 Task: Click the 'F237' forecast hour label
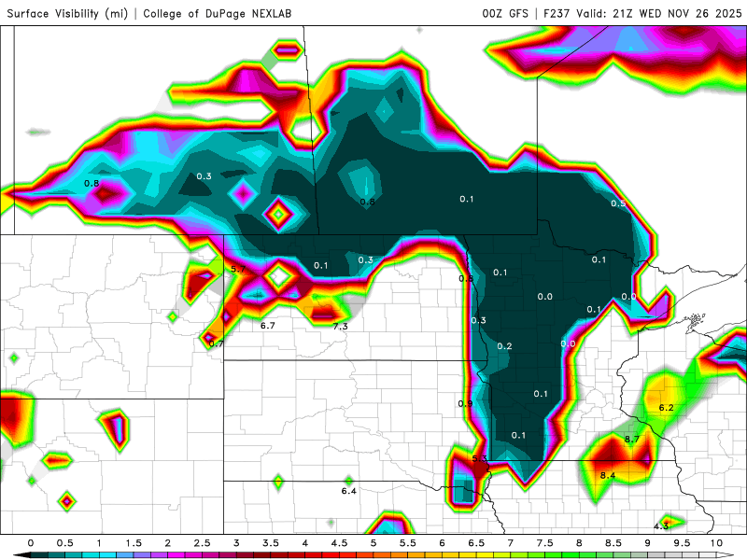[557, 13]
